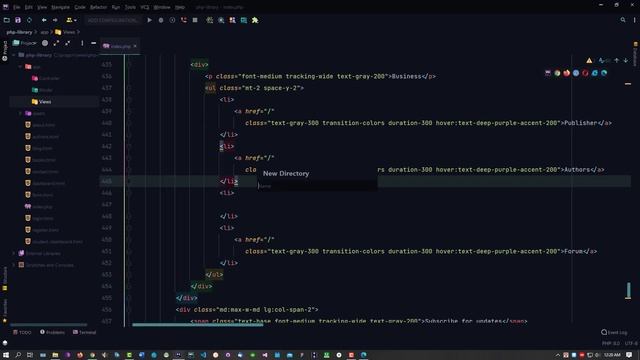Click the colorful people toolbar icon
Viewport: 640px width, 360px height.
click(232, 20)
